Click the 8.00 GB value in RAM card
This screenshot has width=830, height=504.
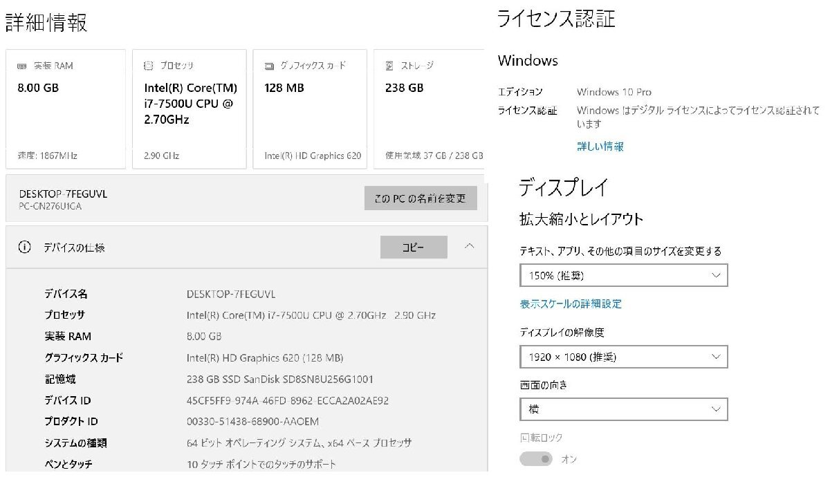[x=38, y=88]
